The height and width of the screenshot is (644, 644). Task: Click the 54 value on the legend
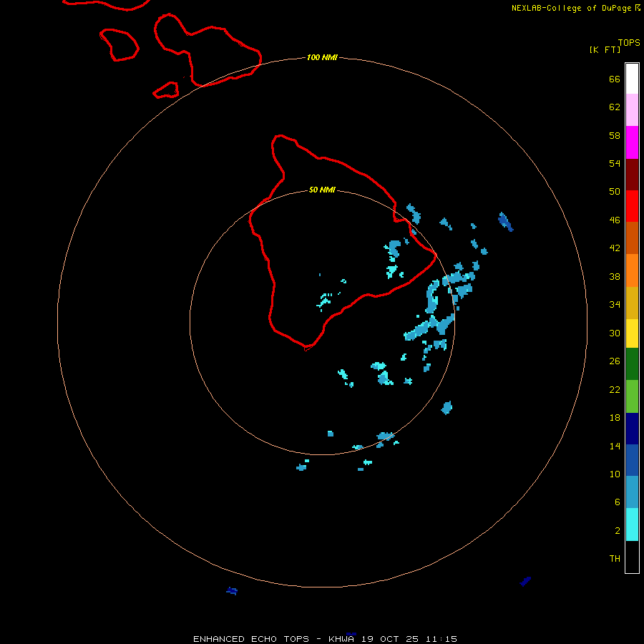pos(615,163)
